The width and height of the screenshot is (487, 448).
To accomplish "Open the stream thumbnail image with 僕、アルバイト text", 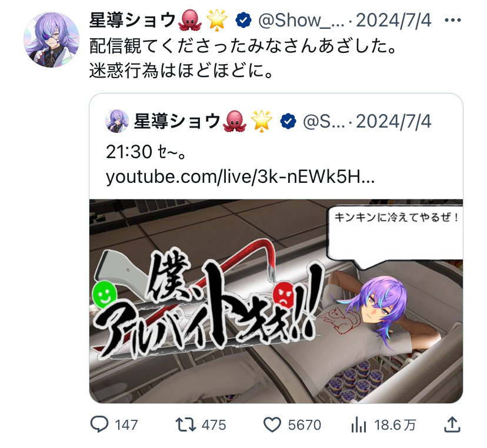I will tap(276, 301).
